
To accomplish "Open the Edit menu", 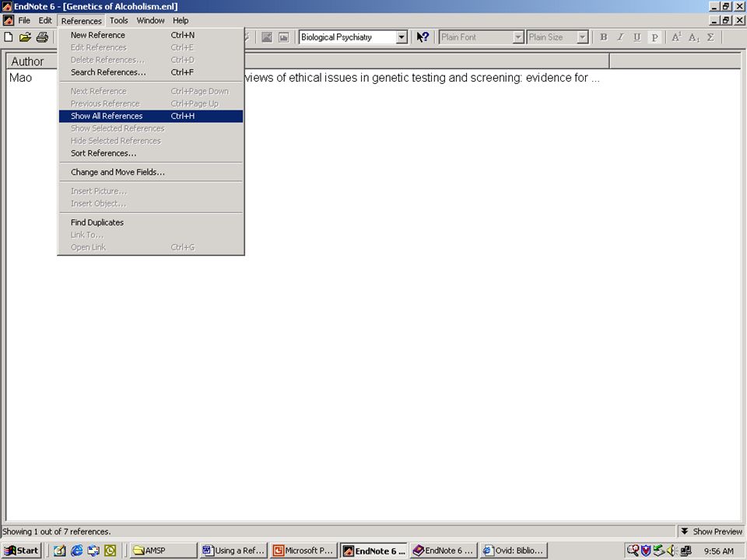I will tap(45, 20).
